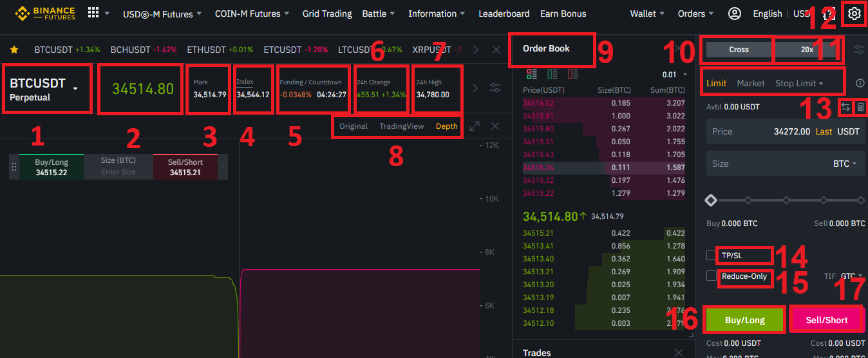
Task: Show asks-only order book view
Action: coord(573,74)
